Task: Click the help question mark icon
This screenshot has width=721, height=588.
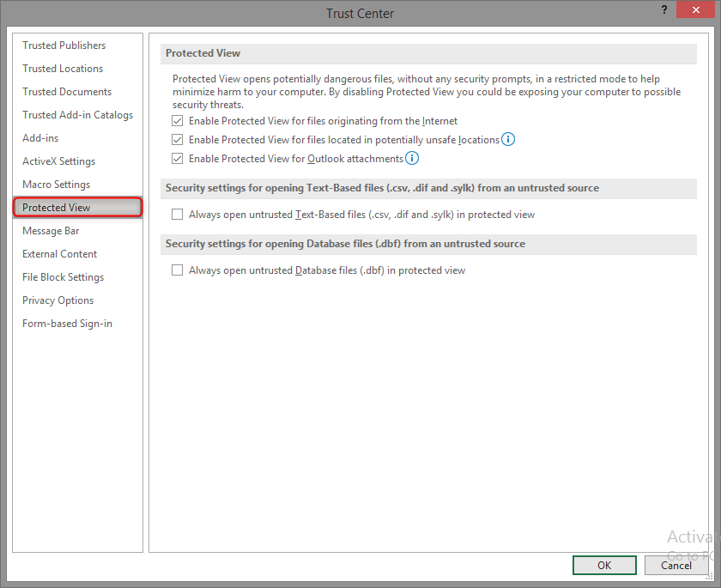Action: tap(664, 9)
